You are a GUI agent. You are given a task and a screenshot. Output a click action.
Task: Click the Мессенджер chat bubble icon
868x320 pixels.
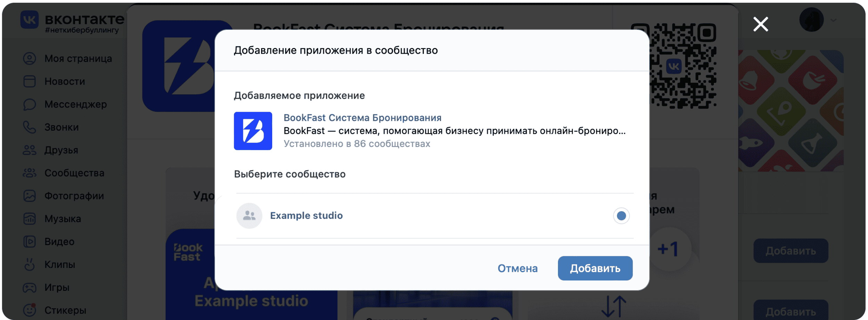pos(30,104)
